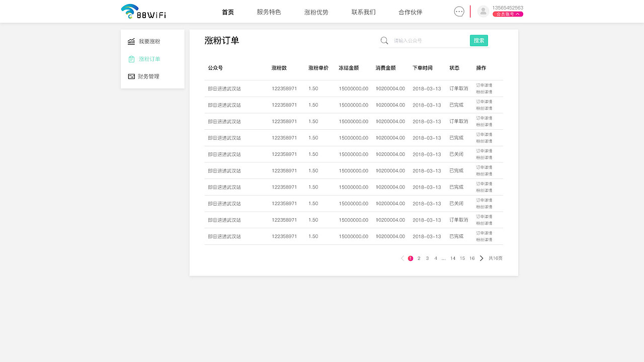Expand the account menu under 13565452563
644x362 pixels.
click(507, 14)
